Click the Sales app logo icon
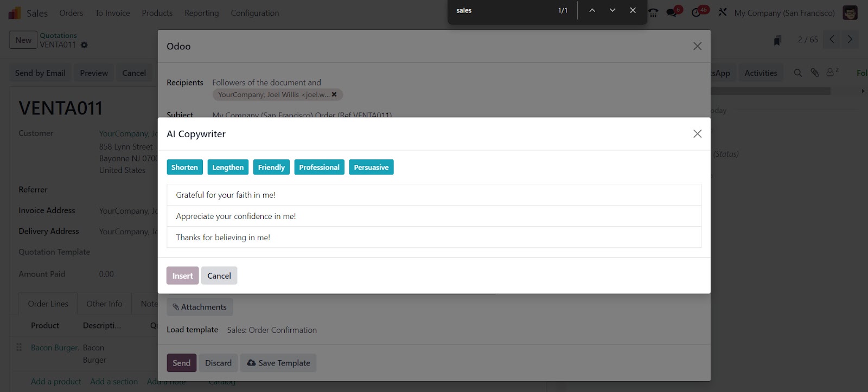Viewport: 868px width, 392px height. [x=15, y=13]
